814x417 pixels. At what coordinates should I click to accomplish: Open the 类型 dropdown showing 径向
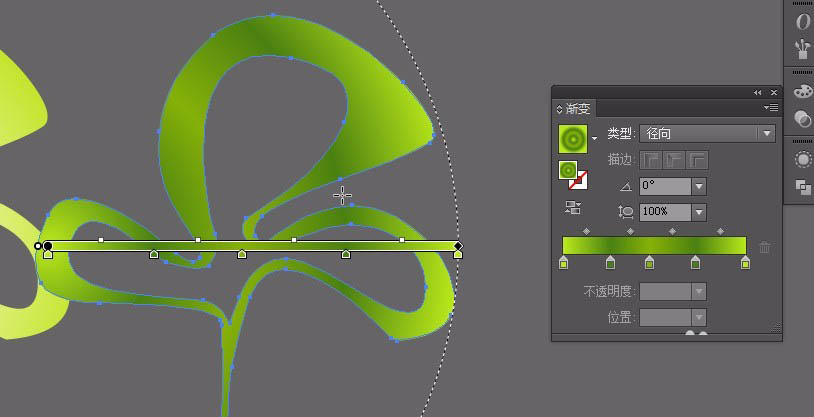click(707, 133)
